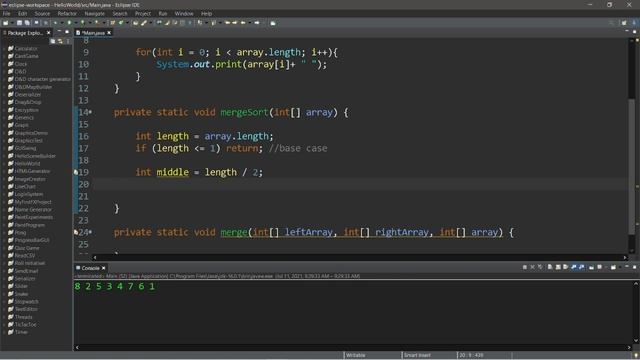Open Package Explorer view menu icon
The height and width of the screenshot is (360, 640).
(68, 41)
